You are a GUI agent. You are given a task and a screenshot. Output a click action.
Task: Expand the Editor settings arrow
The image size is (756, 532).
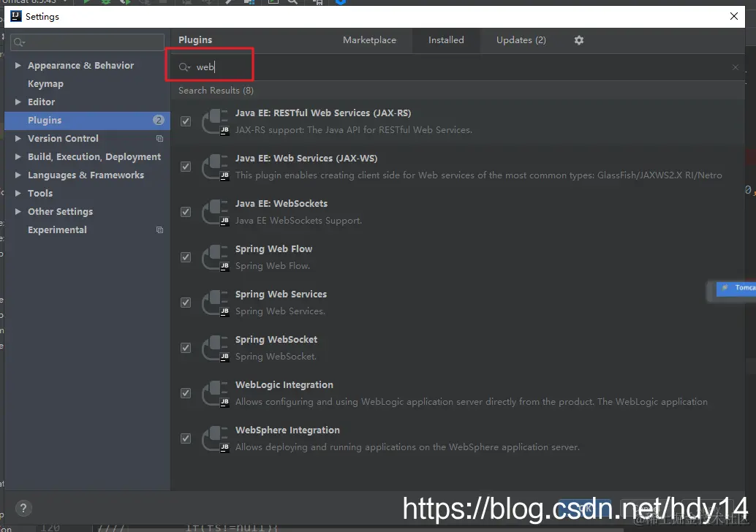click(18, 102)
